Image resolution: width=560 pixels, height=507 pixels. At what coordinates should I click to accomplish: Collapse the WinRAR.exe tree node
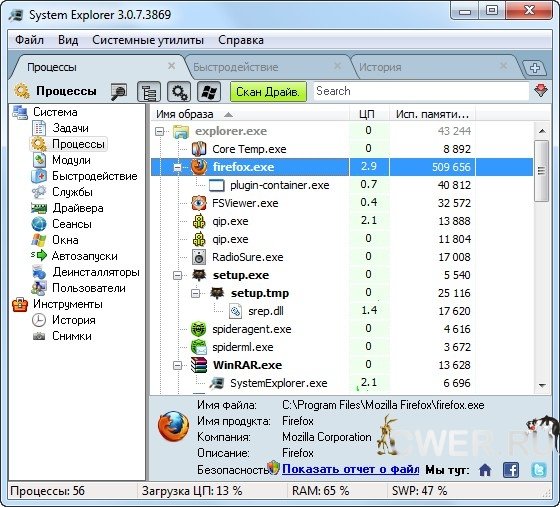tap(177, 365)
